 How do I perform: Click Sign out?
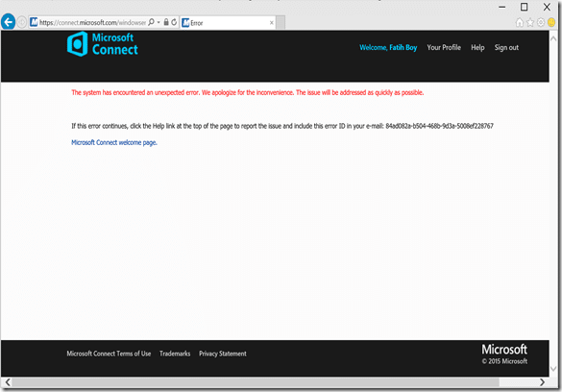[506, 48]
